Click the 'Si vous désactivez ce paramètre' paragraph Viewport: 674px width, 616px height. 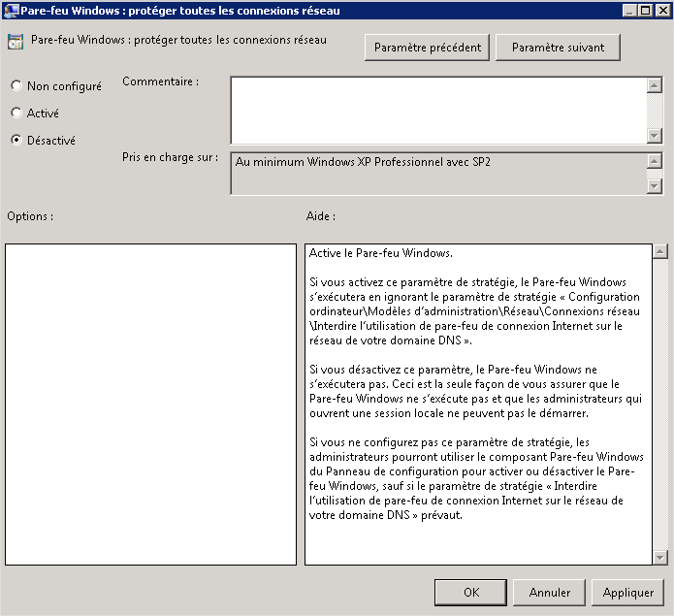[475, 391]
